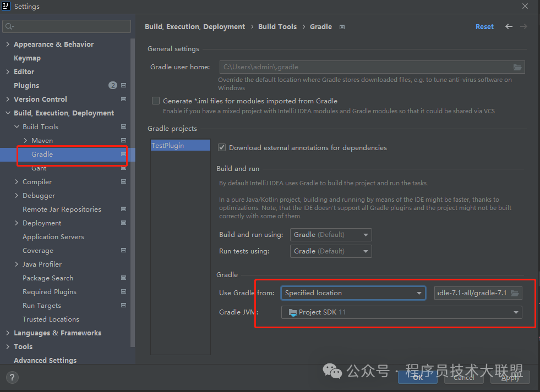540x392 pixels.
Task: Open Keymap settings page
Action: [27, 58]
